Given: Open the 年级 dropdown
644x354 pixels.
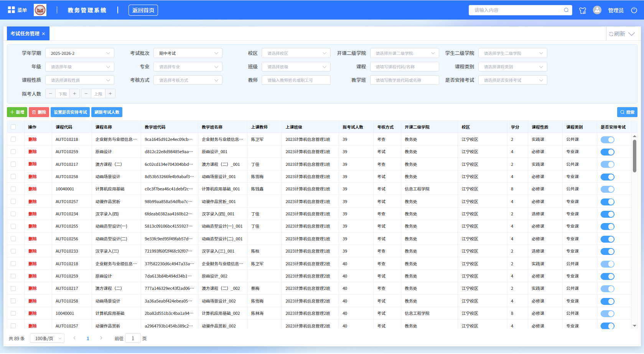Looking at the screenshot, I should (x=80, y=67).
